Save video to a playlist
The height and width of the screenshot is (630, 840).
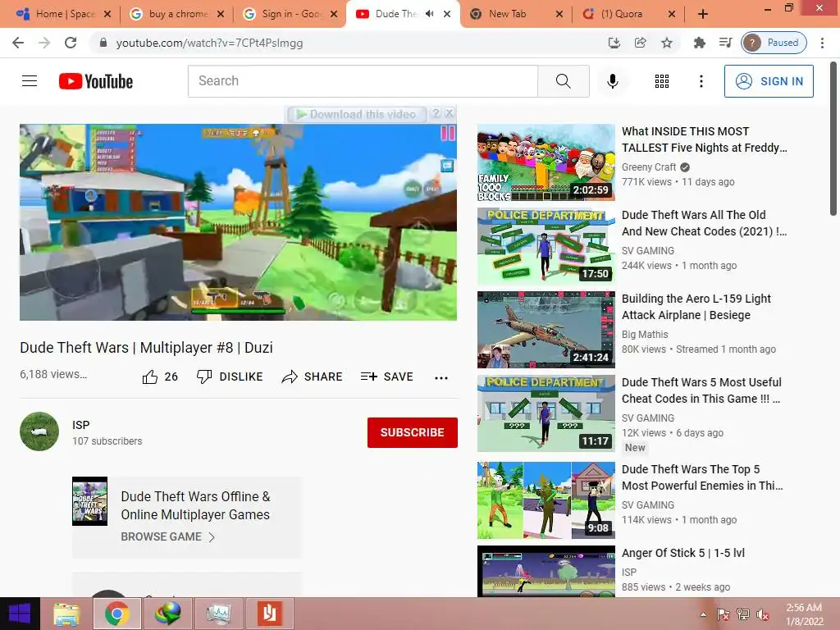[387, 377]
